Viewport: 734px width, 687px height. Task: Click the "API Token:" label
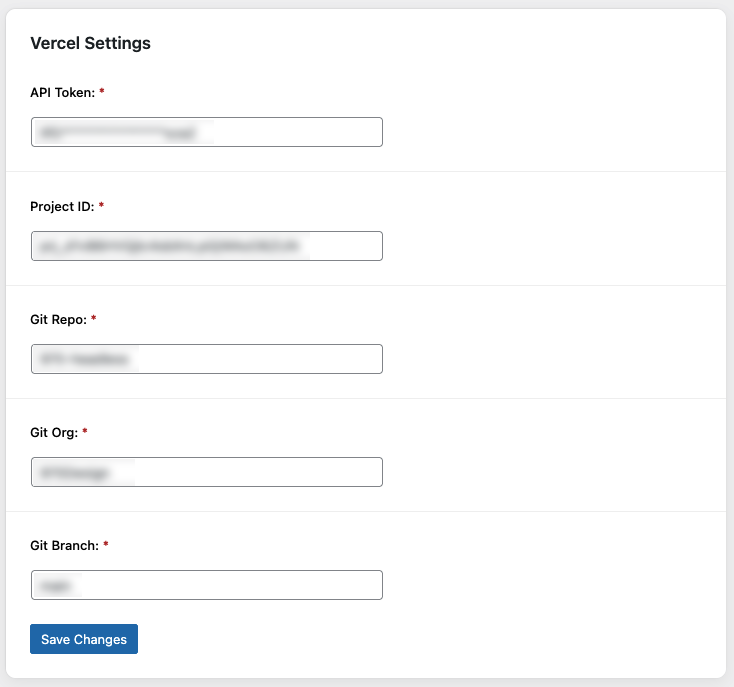[63, 93]
